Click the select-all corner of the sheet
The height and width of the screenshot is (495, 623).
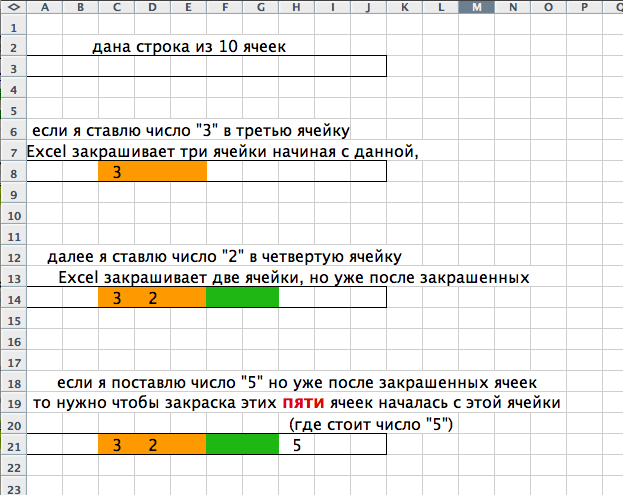click(x=11, y=8)
